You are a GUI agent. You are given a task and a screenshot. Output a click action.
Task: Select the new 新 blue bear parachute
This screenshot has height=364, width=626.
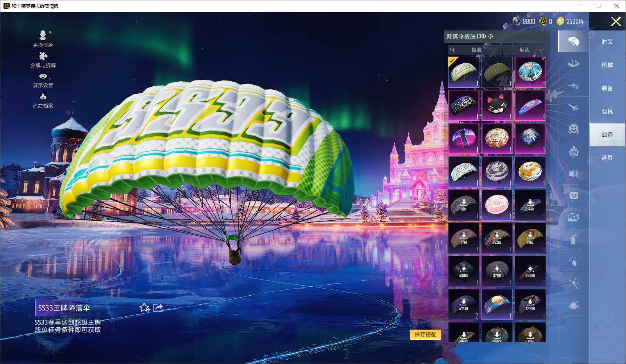point(530,72)
